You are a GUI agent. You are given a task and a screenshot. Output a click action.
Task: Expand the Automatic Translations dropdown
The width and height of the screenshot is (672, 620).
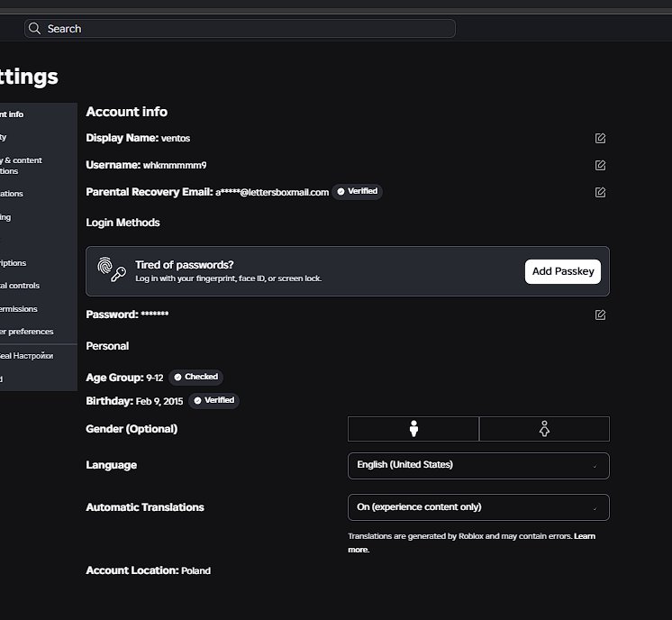click(x=478, y=507)
